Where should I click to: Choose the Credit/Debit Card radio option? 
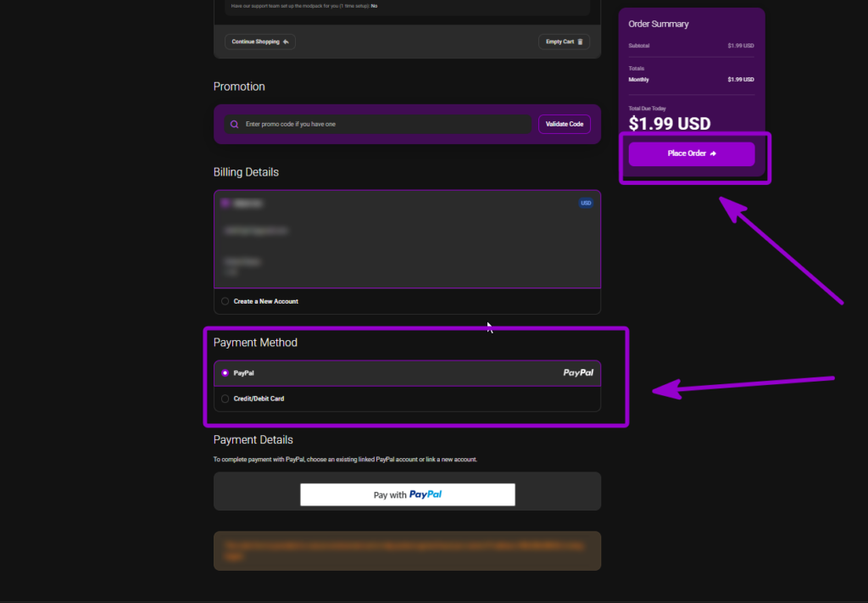(x=225, y=399)
